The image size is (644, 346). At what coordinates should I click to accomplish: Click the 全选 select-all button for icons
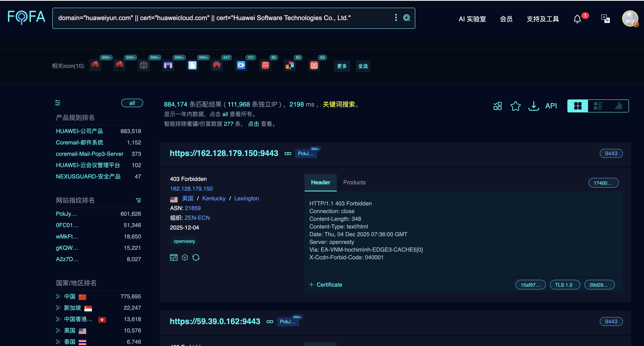(363, 66)
